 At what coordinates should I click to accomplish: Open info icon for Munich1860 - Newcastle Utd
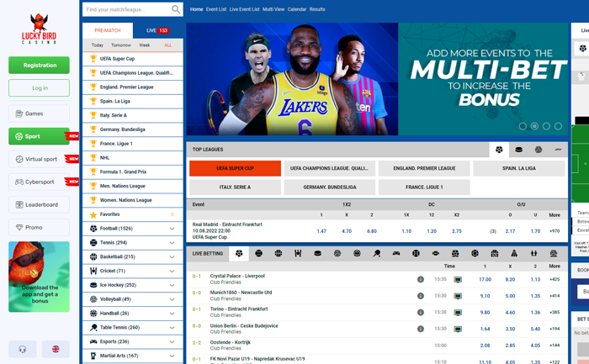point(421,296)
